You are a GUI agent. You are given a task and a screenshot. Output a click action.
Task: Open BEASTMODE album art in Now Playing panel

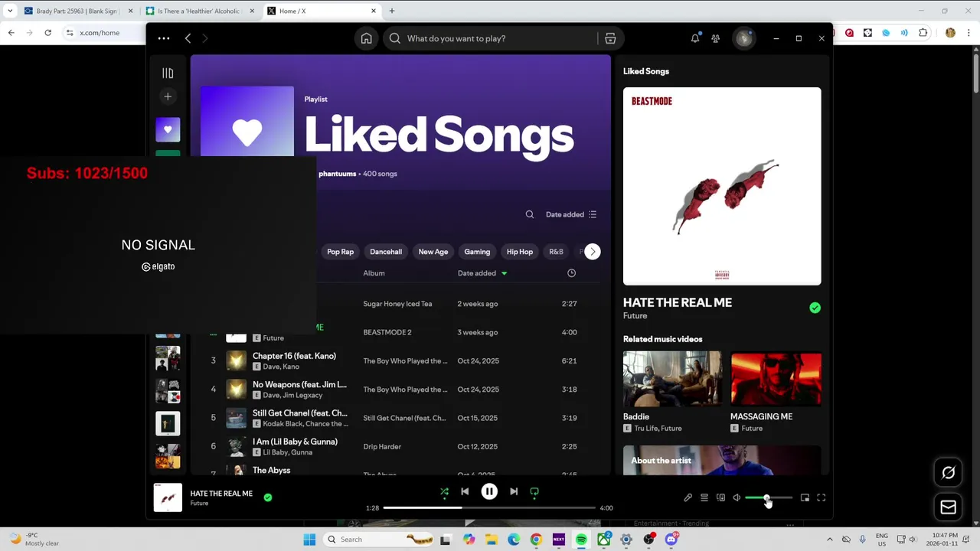click(x=722, y=186)
